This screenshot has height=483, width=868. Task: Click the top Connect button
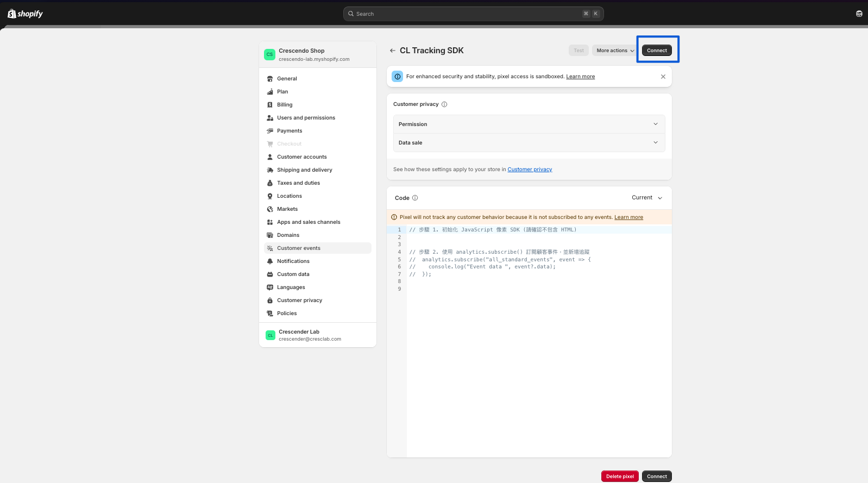click(x=657, y=51)
